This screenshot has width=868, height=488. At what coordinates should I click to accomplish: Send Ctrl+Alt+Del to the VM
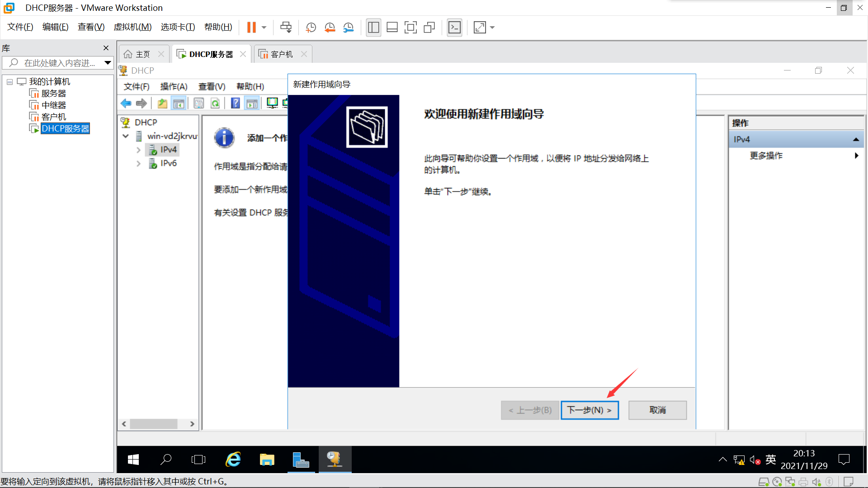(286, 28)
